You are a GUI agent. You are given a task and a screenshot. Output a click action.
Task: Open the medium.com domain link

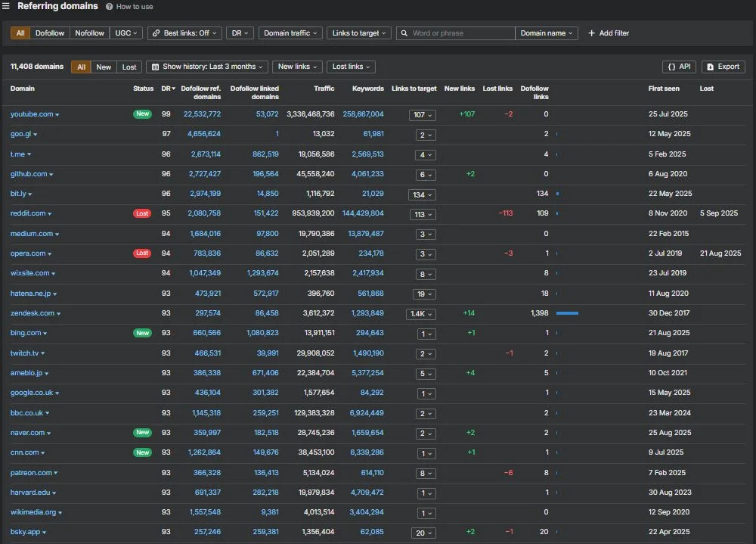coord(32,234)
